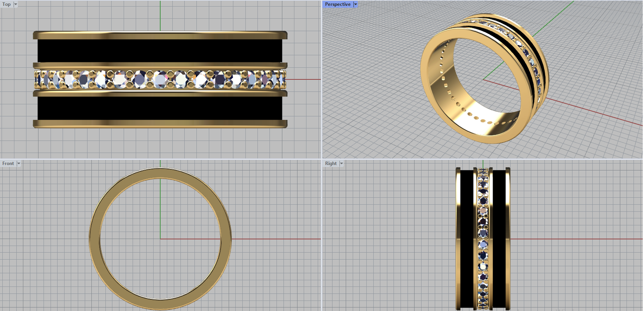
Task: Open the Top viewport dropdown arrow
Action: [x=16, y=4]
